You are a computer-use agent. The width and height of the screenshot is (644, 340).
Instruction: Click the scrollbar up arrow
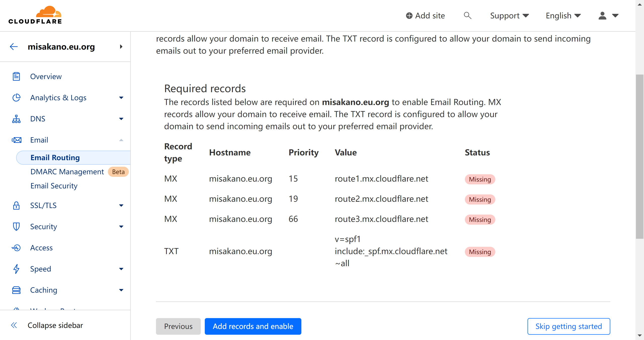pos(640,5)
